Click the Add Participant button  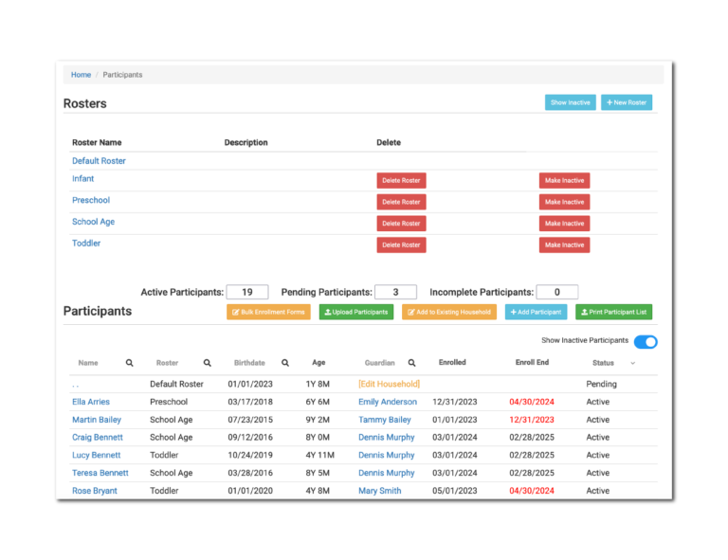536,312
